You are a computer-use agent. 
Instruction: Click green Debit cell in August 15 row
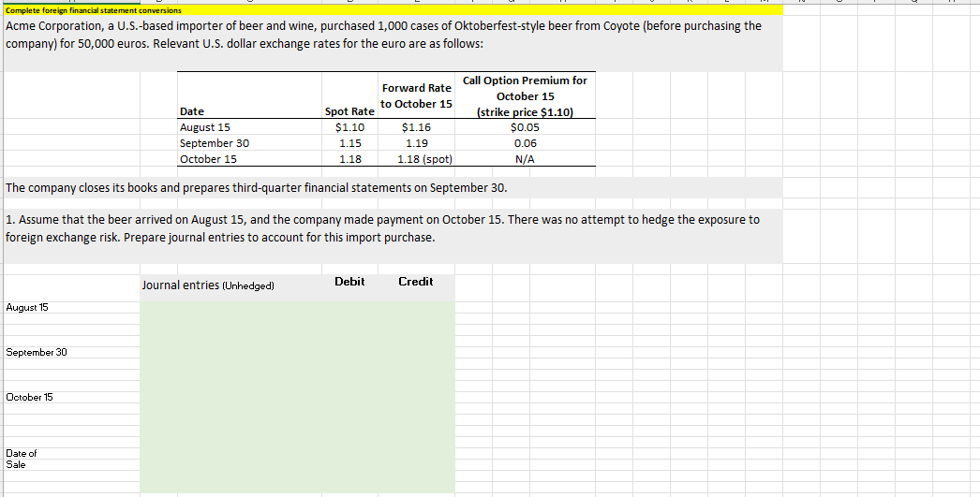pos(349,307)
